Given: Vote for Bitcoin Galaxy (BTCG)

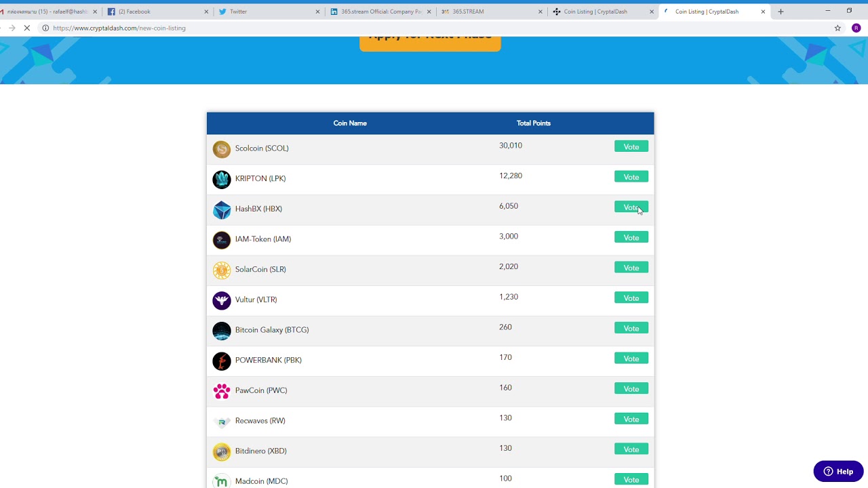Looking at the screenshot, I should click(631, 328).
